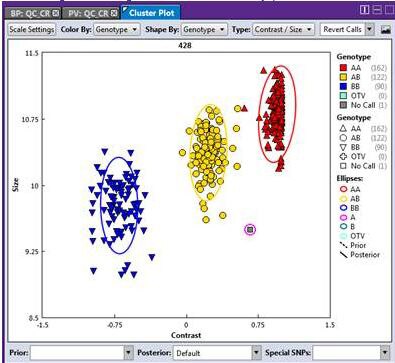Click the AA ellipse legend icon
The width and height of the screenshot is (395, 363).
pyautogui.click(x=343, y=189)
